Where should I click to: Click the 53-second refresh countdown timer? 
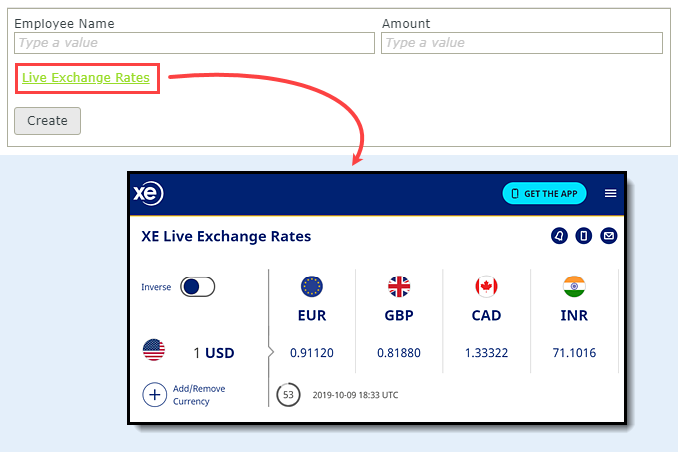pos(289,395)
